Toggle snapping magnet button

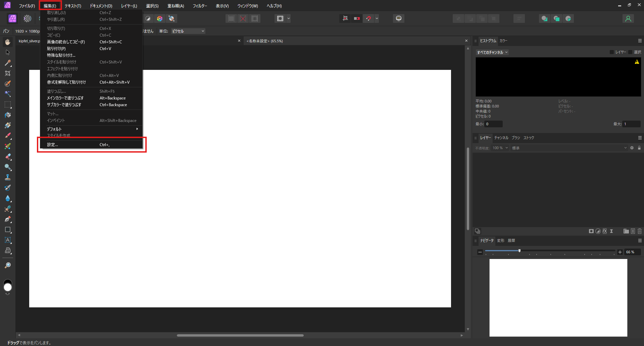pos(368,18)
